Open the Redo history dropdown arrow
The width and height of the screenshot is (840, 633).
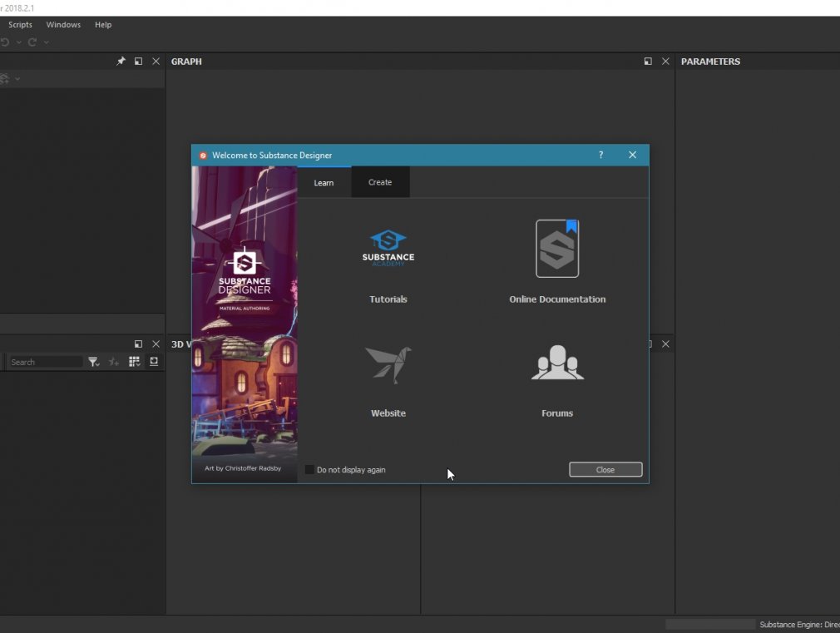pos(46,42)
